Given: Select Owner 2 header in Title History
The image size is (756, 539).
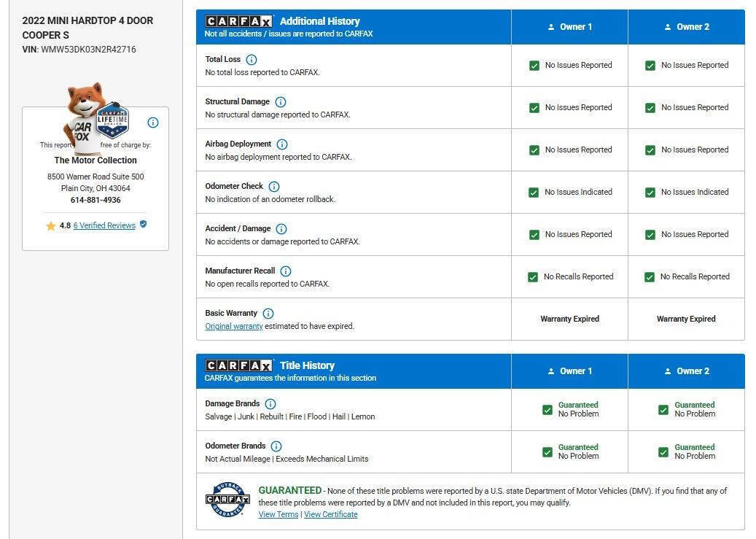Looking at the screenshot, I should click(x=686, y=371).
